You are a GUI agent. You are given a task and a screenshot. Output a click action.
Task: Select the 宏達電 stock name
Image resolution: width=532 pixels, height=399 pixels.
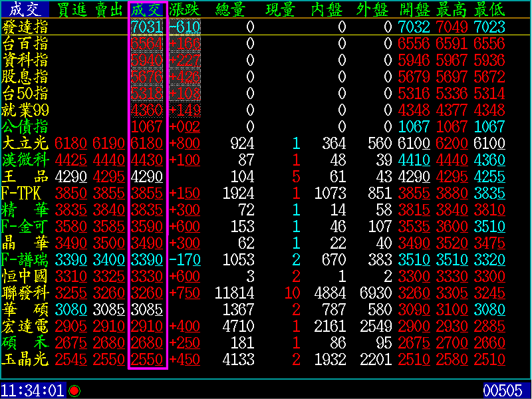coord(25,326)
